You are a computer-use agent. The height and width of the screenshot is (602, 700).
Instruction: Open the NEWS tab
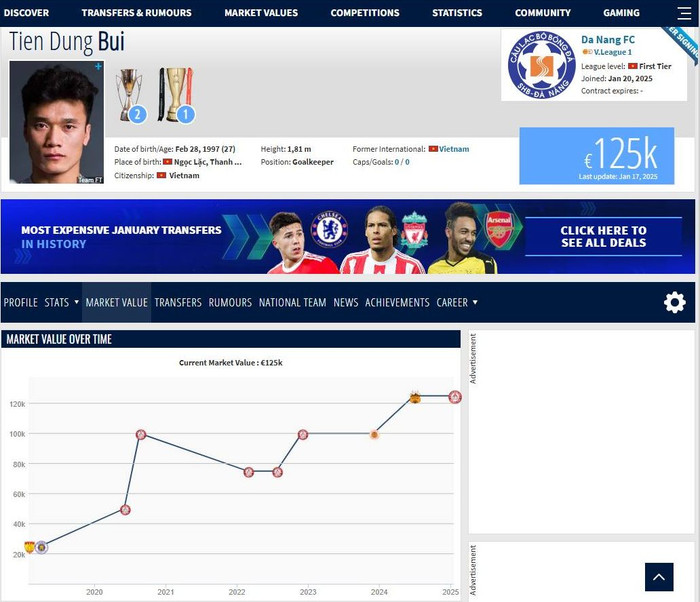[346, 302]
